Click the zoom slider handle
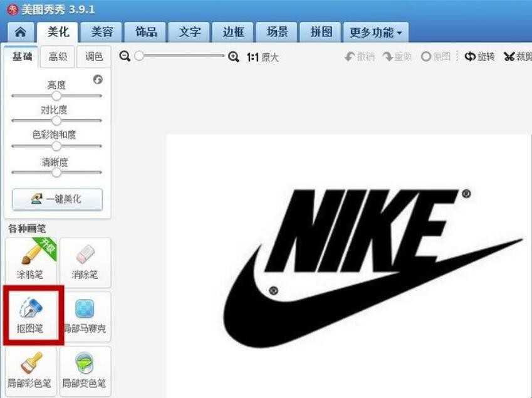The image size is (532, 398). 139,56
